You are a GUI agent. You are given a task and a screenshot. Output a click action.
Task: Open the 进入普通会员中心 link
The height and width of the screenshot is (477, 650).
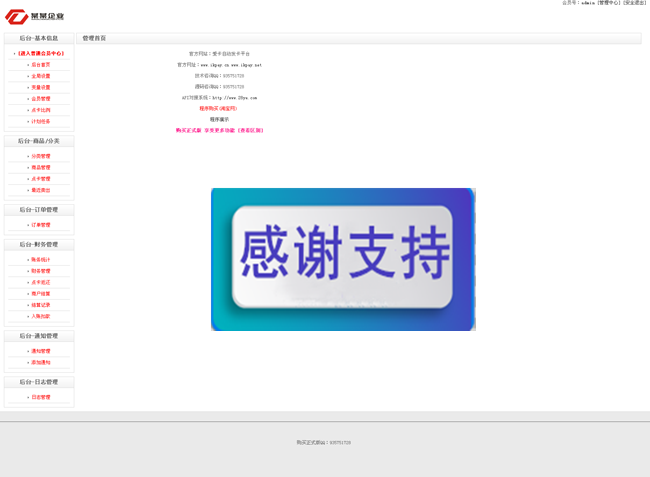click(41, 53)
